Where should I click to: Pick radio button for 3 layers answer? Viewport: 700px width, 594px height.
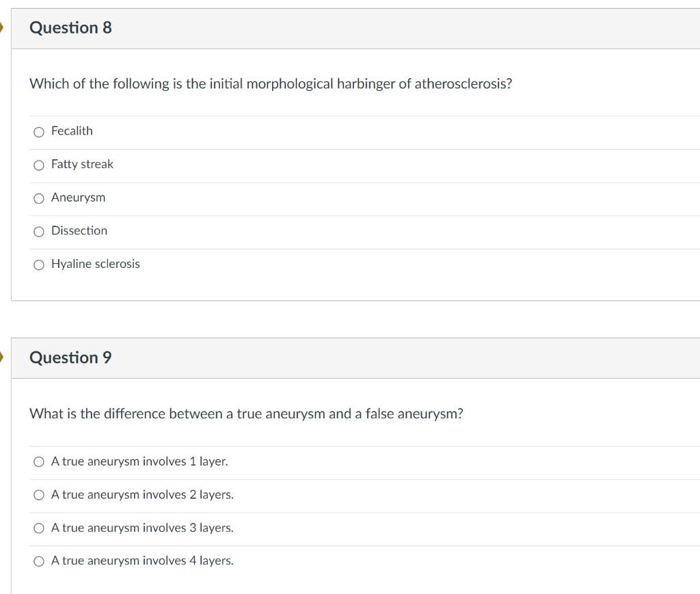(x=38, y=528)
